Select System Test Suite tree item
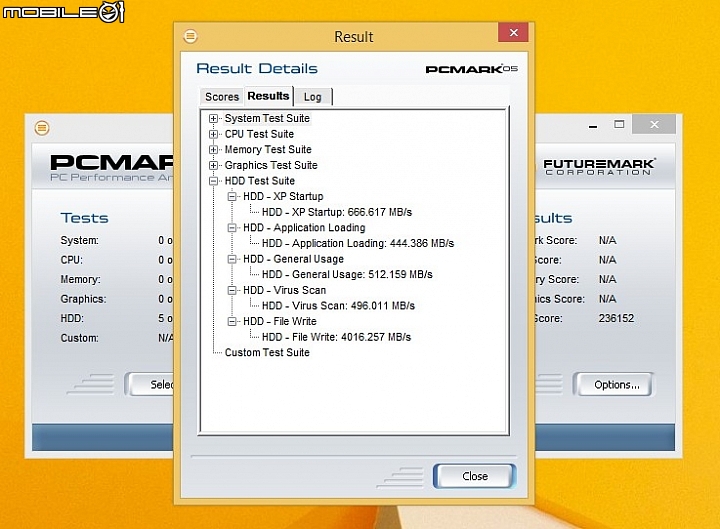Viewport: 720px width, 529px height. pos(267,118)
